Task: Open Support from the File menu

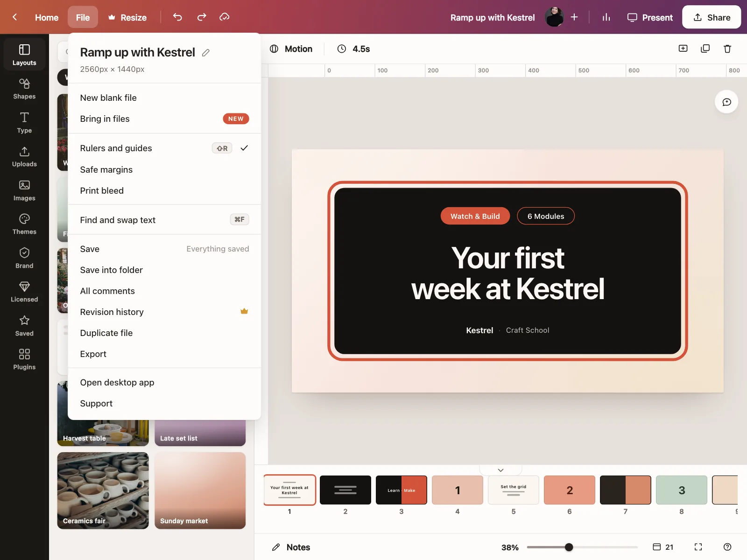Action: (164, 404)
